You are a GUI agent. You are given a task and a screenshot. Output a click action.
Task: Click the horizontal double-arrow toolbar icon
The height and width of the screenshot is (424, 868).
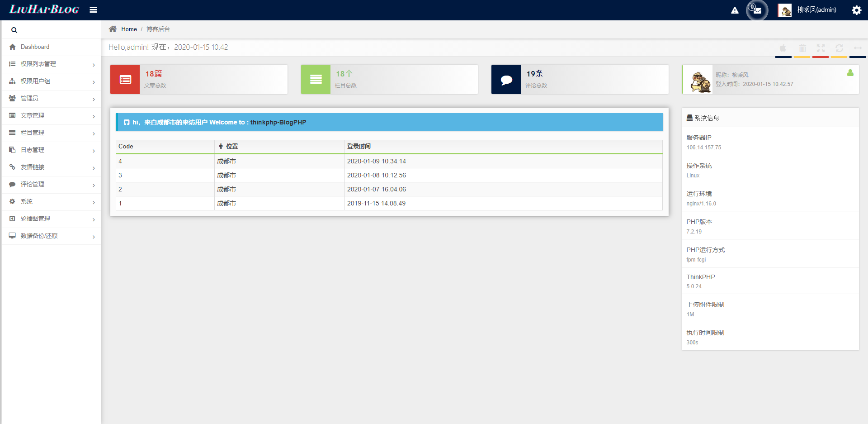click(858, 48)
